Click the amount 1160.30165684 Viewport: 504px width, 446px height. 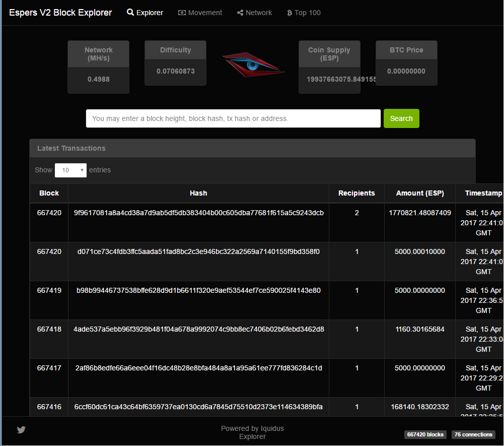[420, 329]
